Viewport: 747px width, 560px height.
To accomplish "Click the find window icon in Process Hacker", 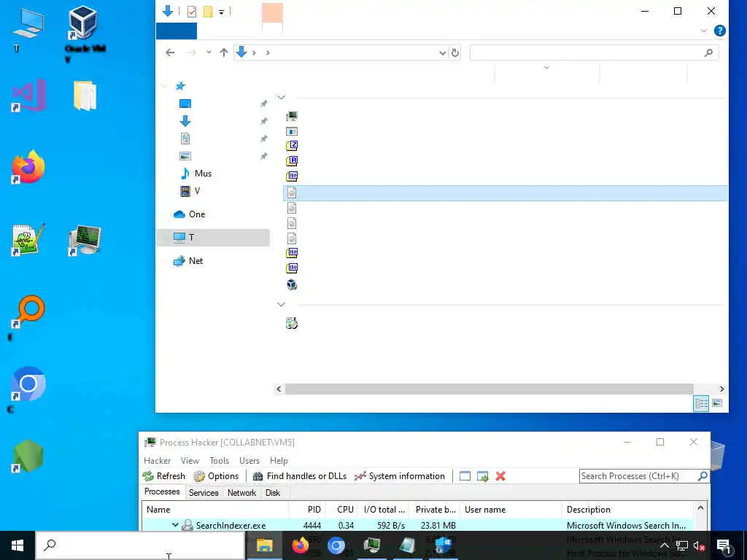I will [x=465, y=475].
